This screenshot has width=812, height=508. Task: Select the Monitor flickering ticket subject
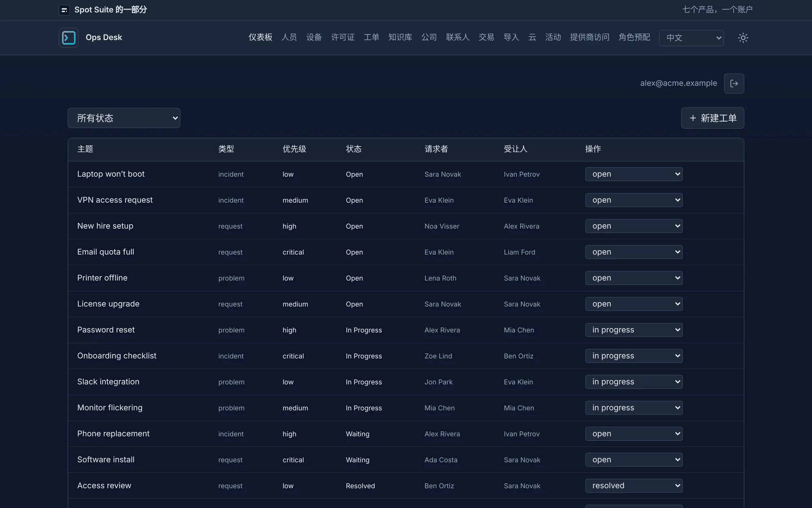pyautogui.click(x=110, y=408)
